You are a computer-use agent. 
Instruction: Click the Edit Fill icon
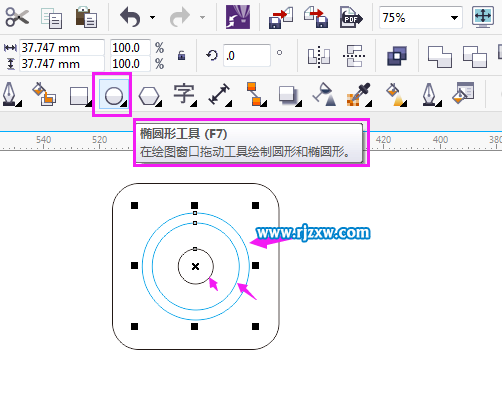[x=463, y=93]
